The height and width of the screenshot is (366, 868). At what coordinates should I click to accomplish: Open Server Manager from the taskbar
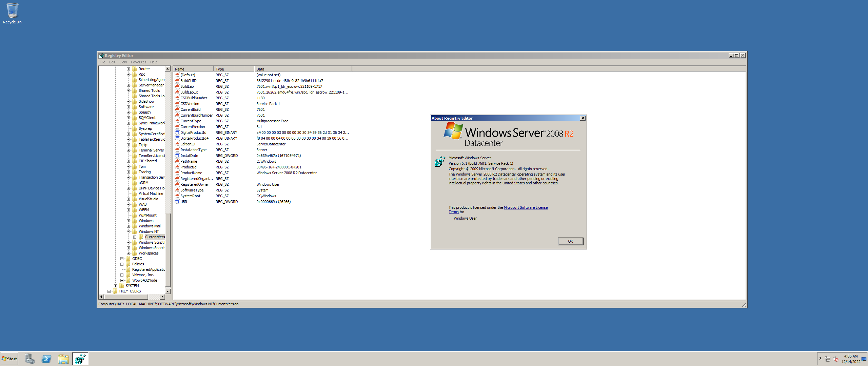(30, 359)
